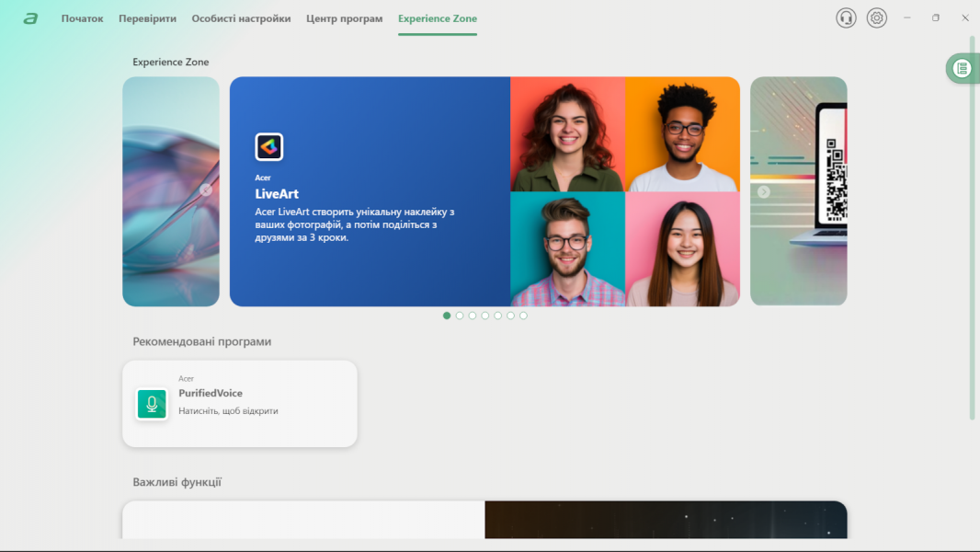Open support headset icon
980x552 pixels.
pyautogui.click(x=846, y=18)
